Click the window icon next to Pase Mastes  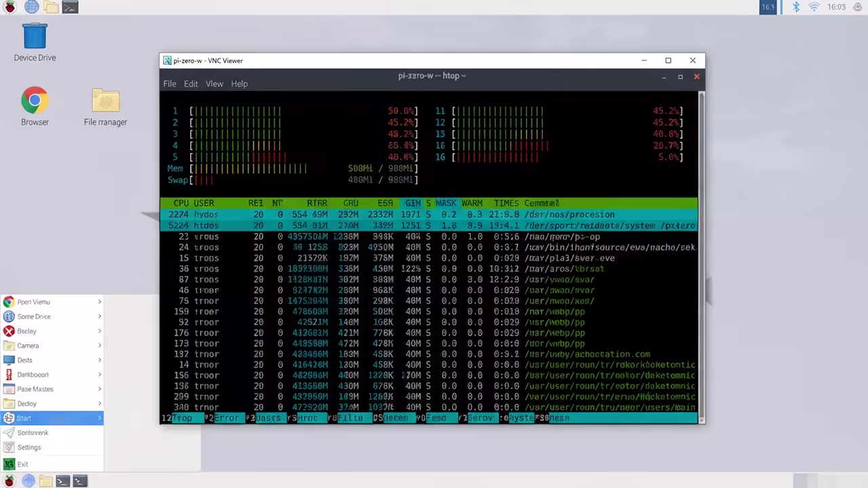(9, 389)
